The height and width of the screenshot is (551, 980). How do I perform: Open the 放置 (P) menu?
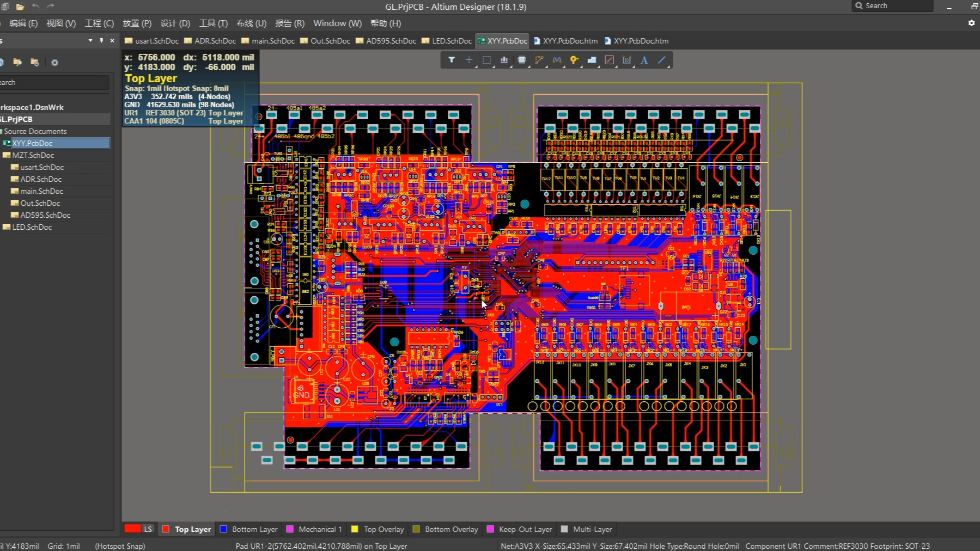pos(137,23)
